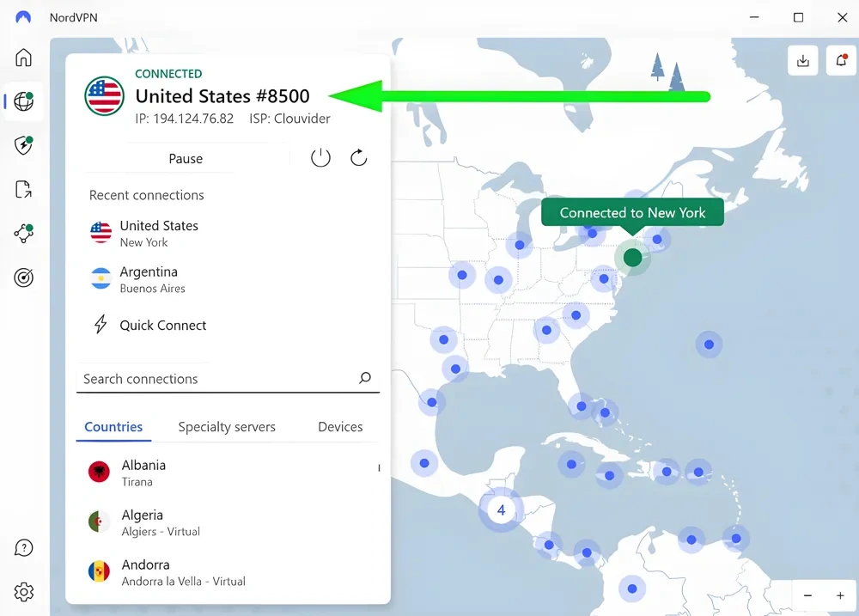Switch to the Specialty servers tab
Screen dimensions: 859x616
point(227,427)
